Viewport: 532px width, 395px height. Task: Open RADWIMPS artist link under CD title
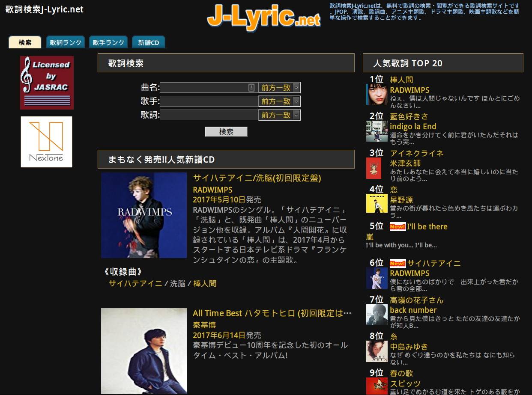pos(213,190)
